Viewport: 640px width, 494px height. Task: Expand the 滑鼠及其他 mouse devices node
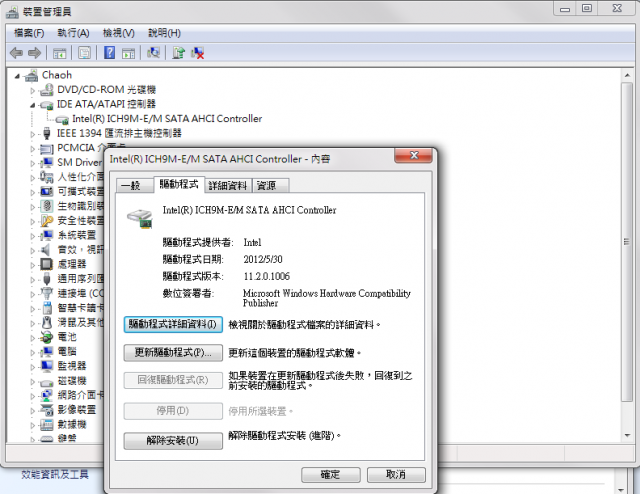(x=33, y=323)
